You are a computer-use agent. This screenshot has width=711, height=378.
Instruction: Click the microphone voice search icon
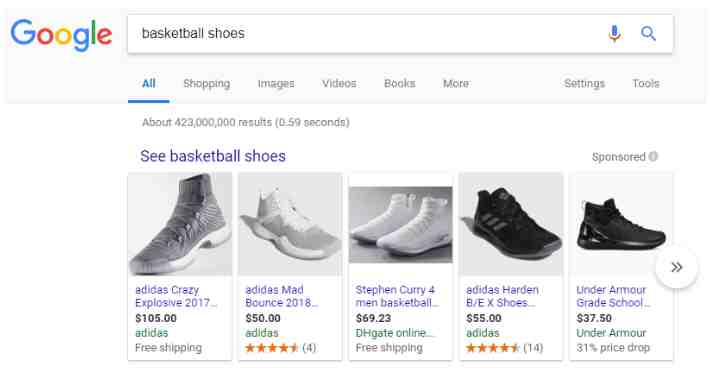pyautogui.click(x=614, y=34)
